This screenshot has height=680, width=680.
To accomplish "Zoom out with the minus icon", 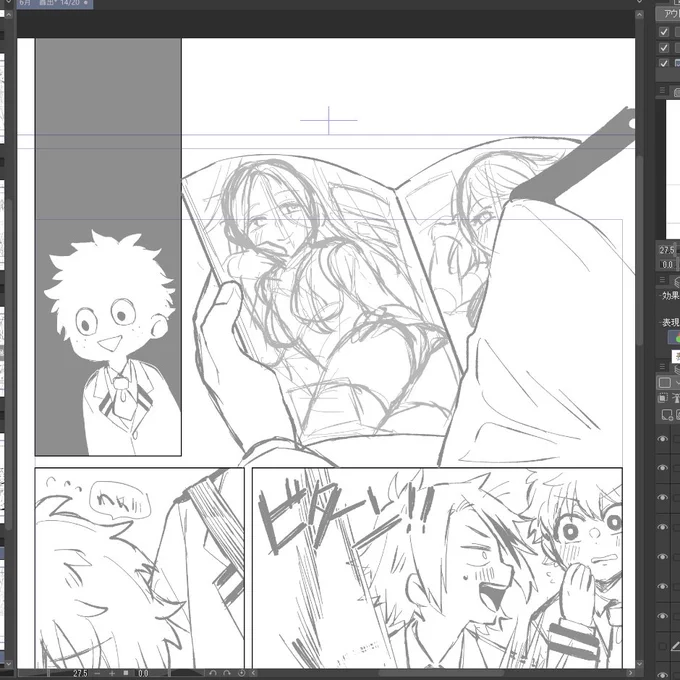I will (x=97, y=673).
